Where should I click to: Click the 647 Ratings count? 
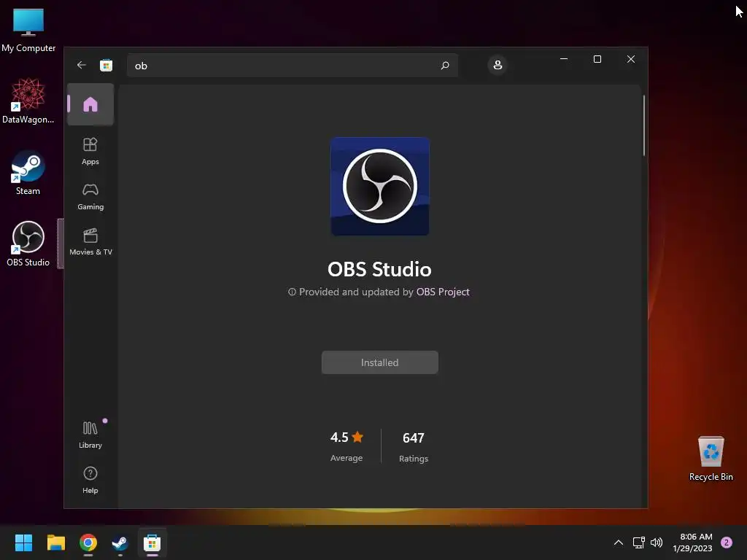pyautogui.click(x=414, y=447)
